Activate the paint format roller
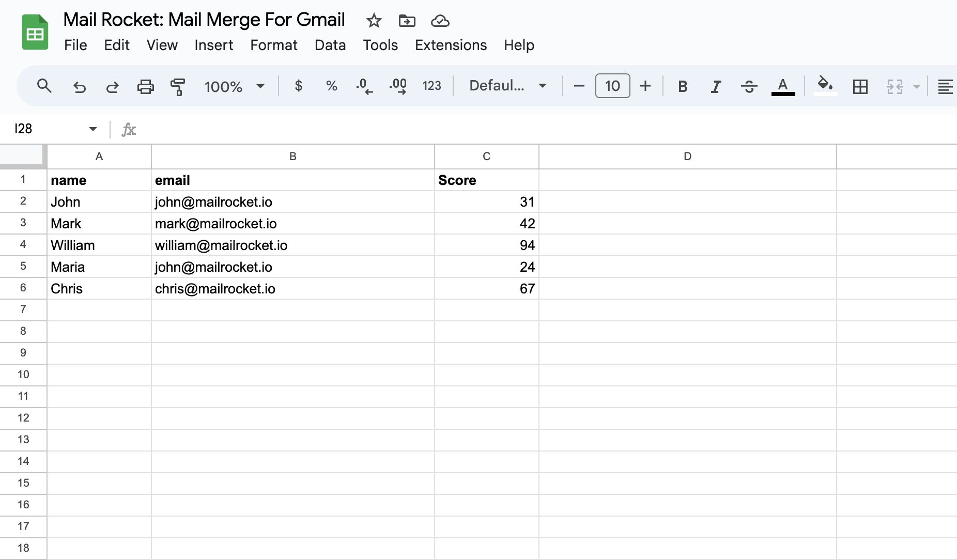 [x=178, y=86]
